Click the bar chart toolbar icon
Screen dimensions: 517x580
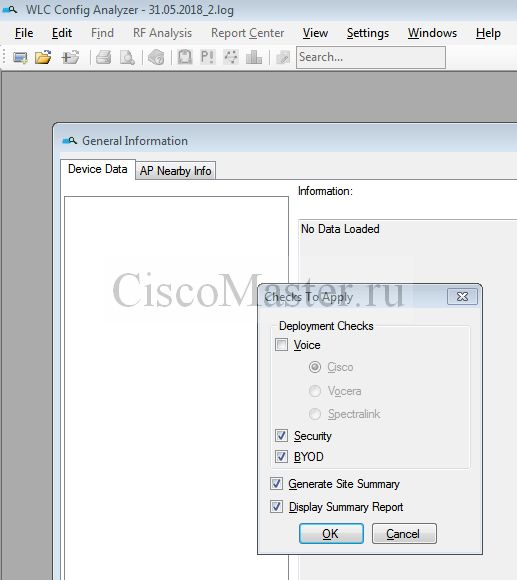coord(254,57)
